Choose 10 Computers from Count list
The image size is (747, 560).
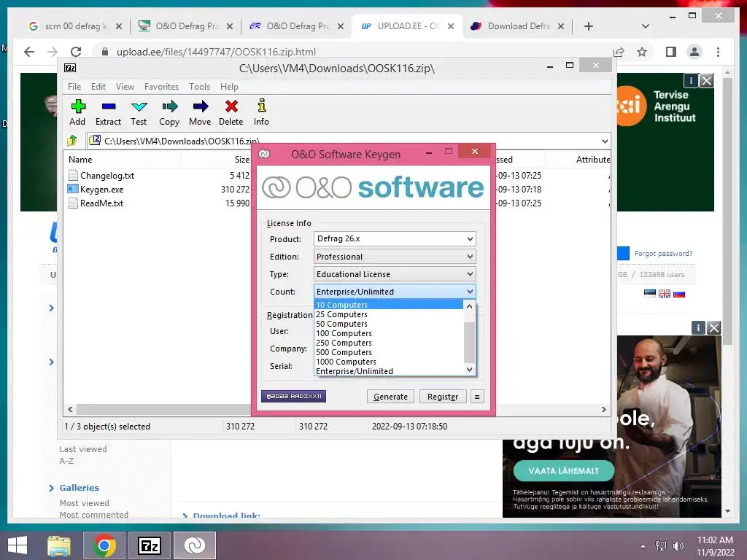[x=388, y=305]
